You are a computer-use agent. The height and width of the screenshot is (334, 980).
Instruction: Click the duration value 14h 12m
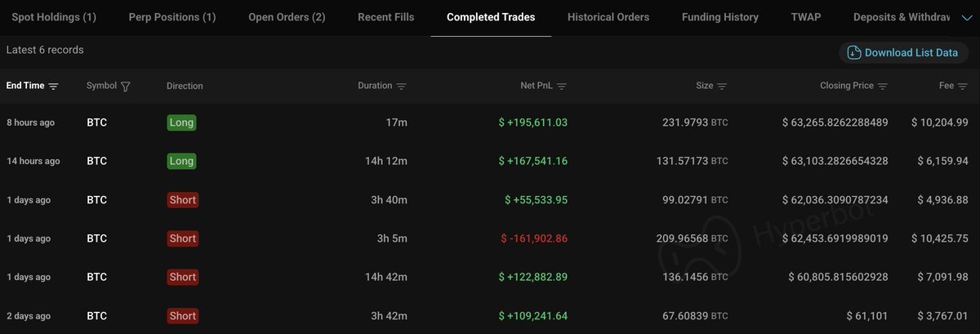(386, 161)
